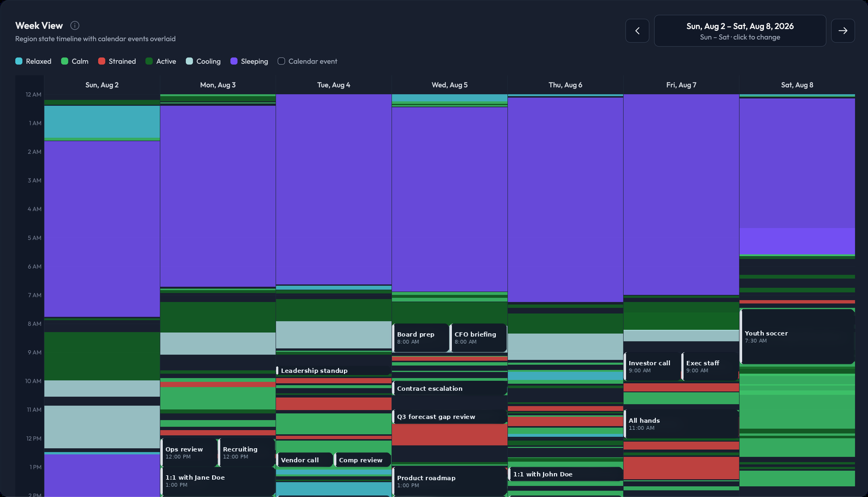
Task: Open the Leadership standup event
Action: [334, 371]
